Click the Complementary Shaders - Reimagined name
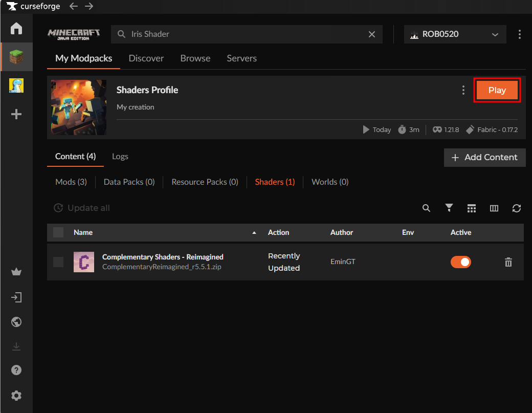Screen dimensions: 532x413 [x=163, y=257]
